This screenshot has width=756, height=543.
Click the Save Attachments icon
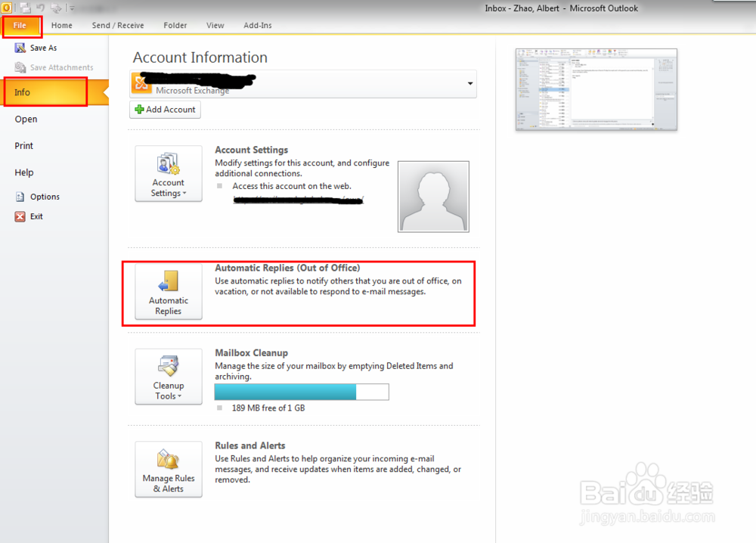point(20,67)
